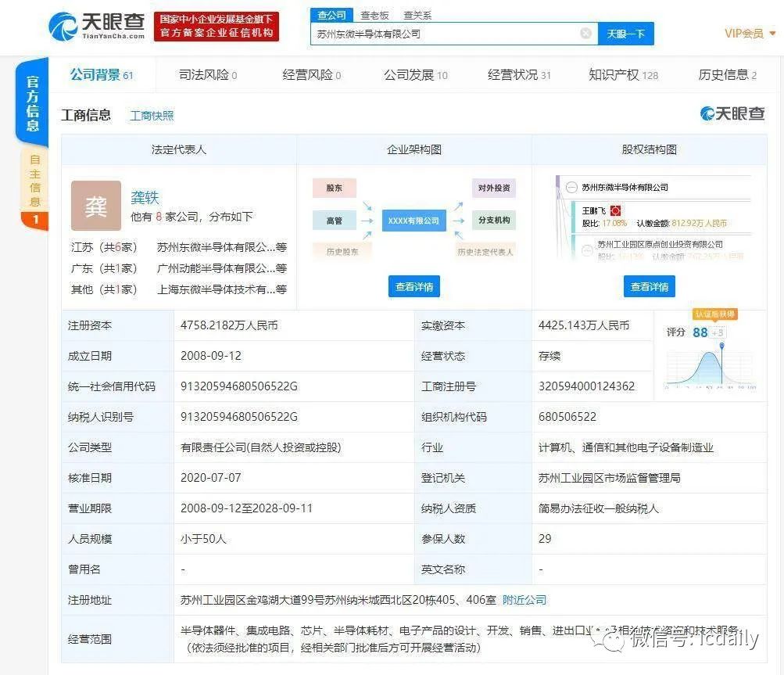Click the 历史股东 box in structure diagram
This screenshot has width=784, height=675.
342,252
